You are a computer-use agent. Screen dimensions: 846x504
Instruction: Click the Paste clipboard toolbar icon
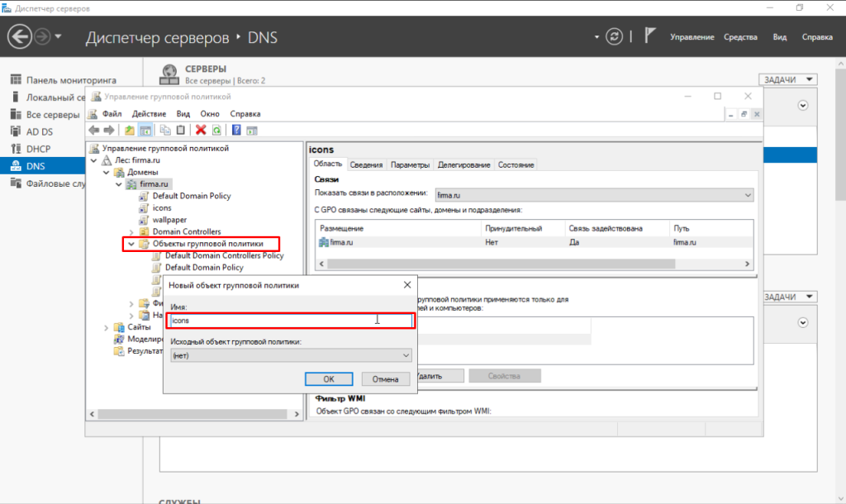click(x=181, y=130)
